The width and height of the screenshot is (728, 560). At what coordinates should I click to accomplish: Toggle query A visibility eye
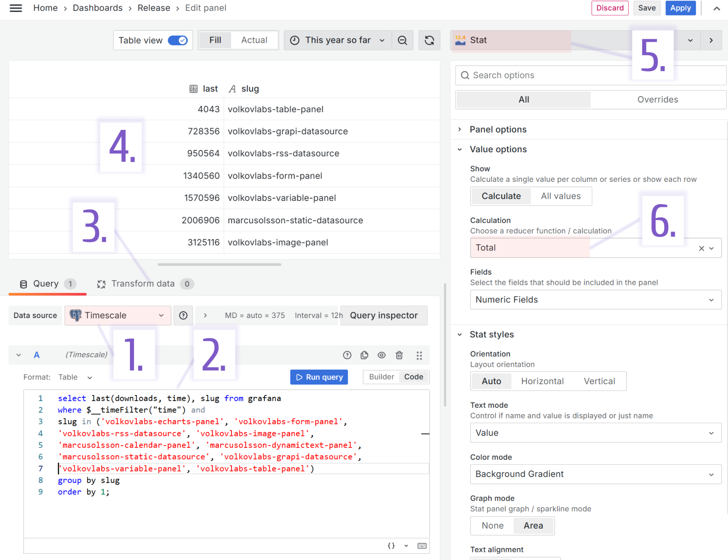click(x=382, y=355)
